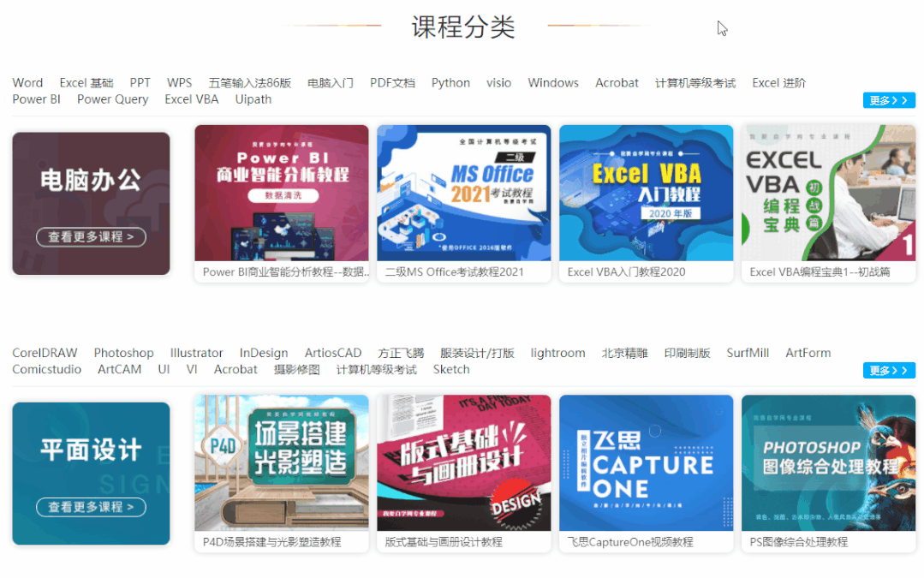Viewport: 924px width, 578px height.
Task: Open the Comicstudio category link
Action: [x=46, y=369]
